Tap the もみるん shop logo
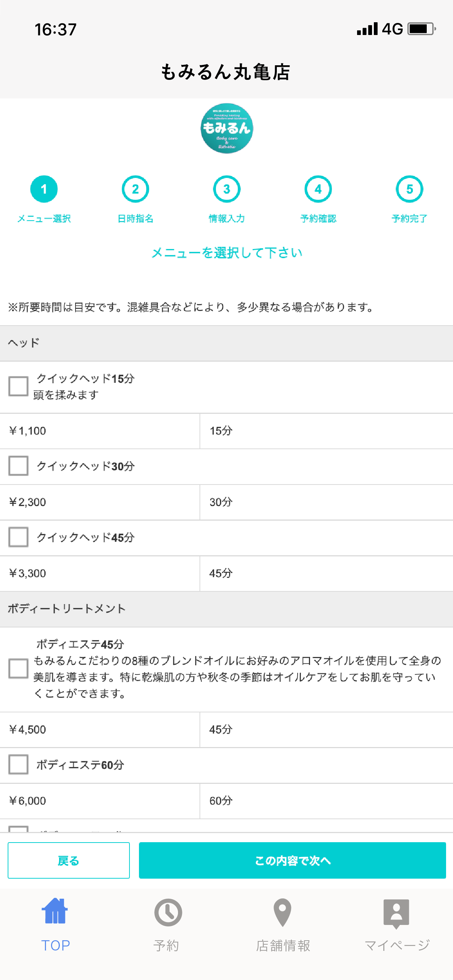The image size is (453, 980). (227, 128)
